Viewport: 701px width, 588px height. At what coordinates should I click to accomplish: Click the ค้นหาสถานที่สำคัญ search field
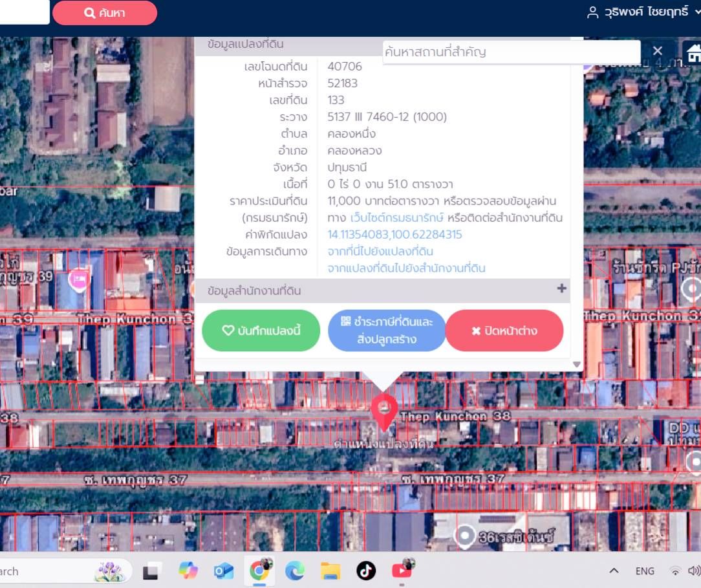point(512,52)
